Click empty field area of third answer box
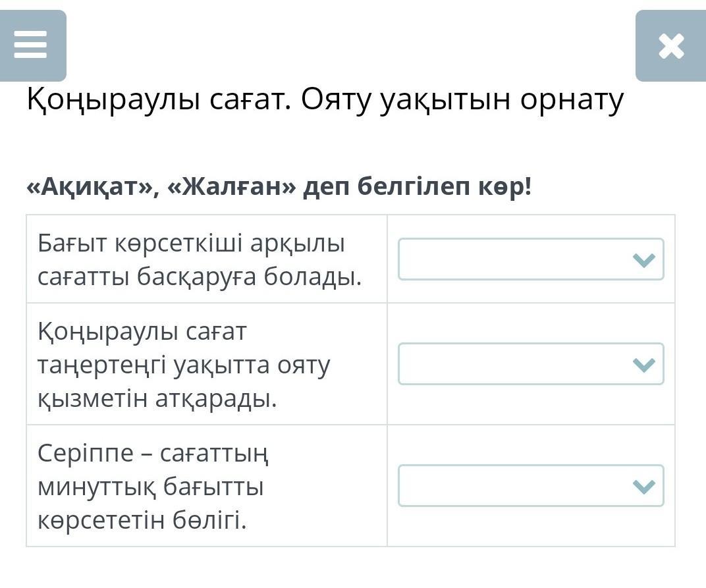Image resolution: width=706 pixels, height=588 pixels. point(507,486)
